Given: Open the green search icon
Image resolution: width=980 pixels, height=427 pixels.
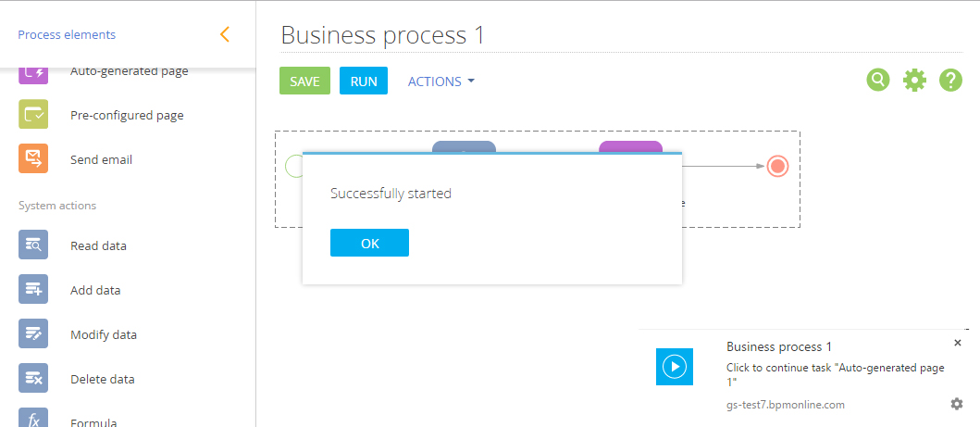Looking at the screenshot, I should [877, 81].
